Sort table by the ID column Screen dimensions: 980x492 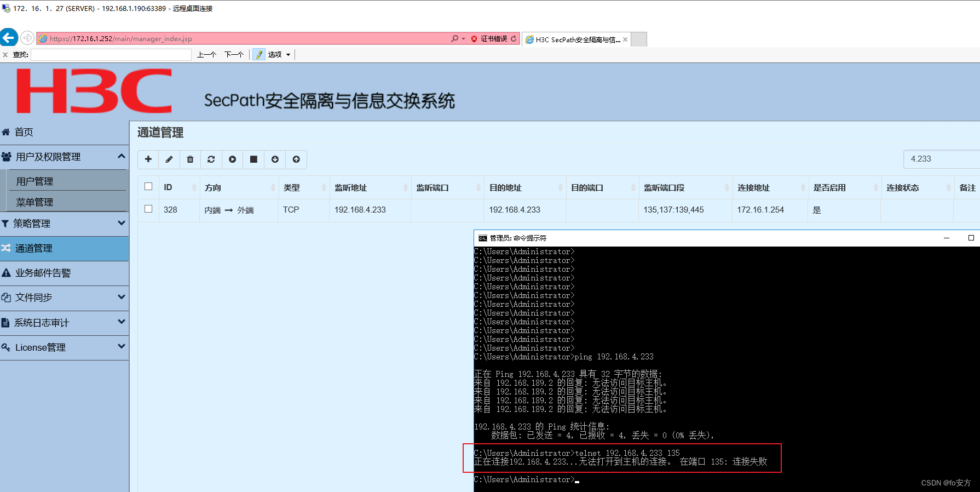coord(178,187)
